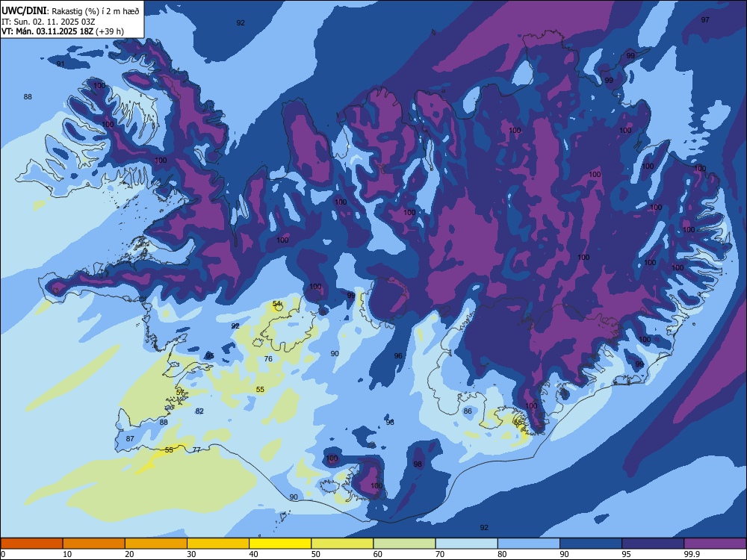The width and height of the screenshot is (747, 560).
Task: Click the 70–80 pale blue legend swatch
Action: pyautogui.click(x=466, y=544)
